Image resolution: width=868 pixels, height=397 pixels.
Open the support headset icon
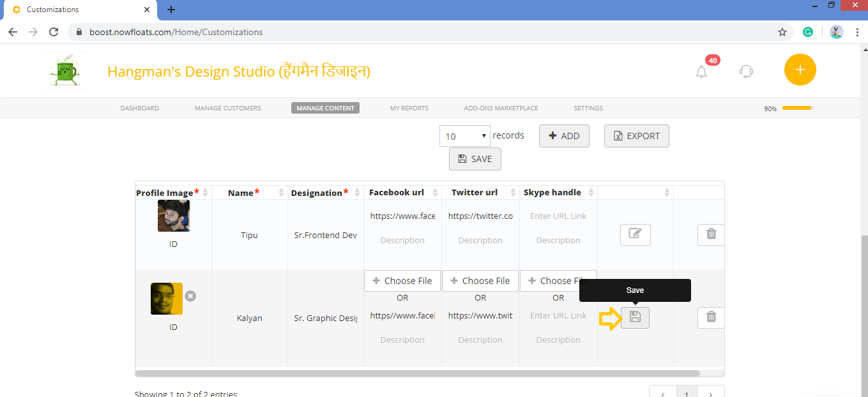coord(745,71)
